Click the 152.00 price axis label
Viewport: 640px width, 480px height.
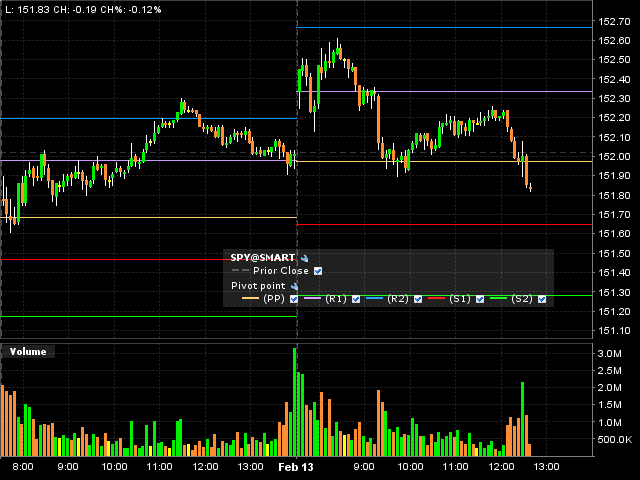[x=614, y=157]
